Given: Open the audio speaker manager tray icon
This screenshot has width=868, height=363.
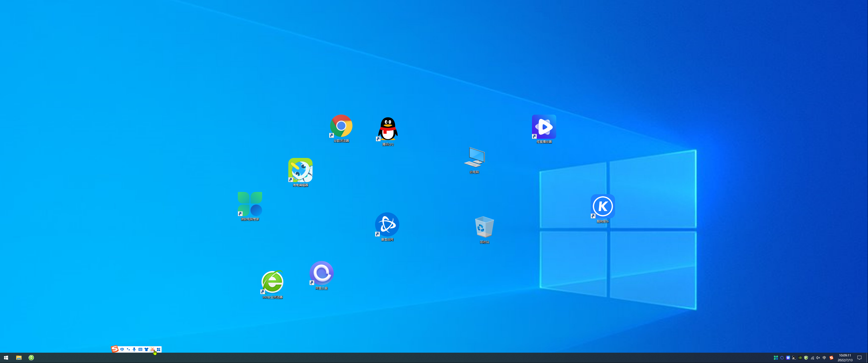Looking at the screenshot, I should click(x=794, y=358).
